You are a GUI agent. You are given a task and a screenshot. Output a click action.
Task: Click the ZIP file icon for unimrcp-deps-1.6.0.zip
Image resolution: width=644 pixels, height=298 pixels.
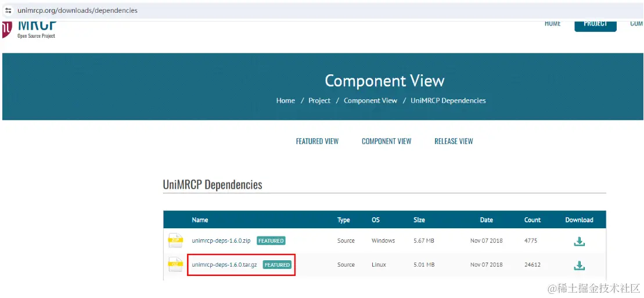pyautogui.click(x=175, y=240)
